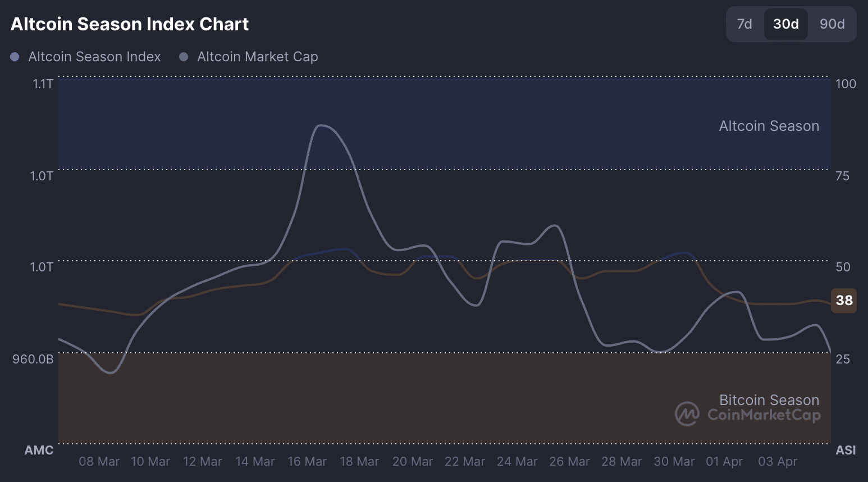Click the 16 Mar date label
Viewport: 868px width, 482px height.
307,461
